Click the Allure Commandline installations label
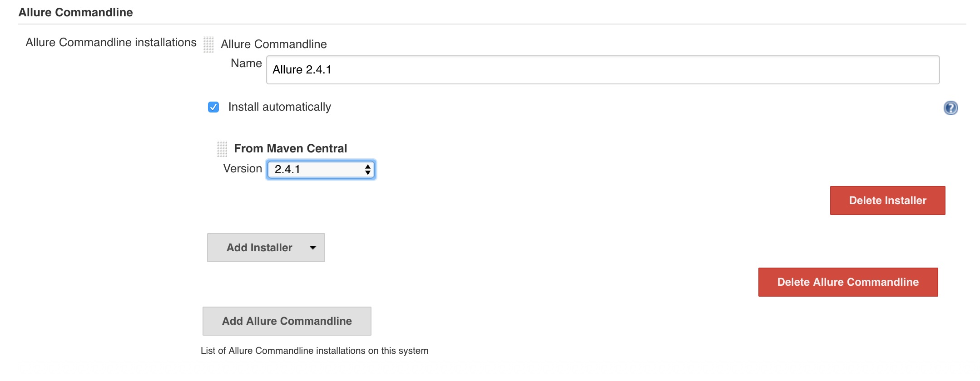Image resolution: width=980 pixels, height=381 pixels. point(111,42)
